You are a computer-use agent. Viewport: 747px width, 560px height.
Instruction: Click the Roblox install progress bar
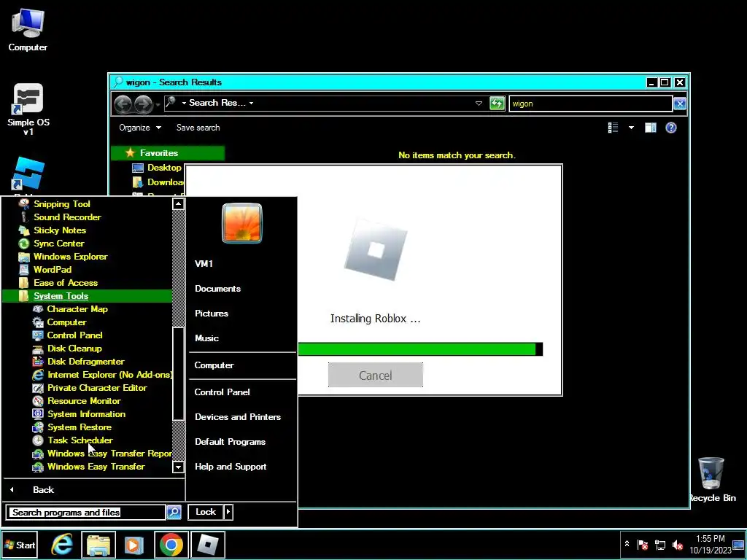420,349
